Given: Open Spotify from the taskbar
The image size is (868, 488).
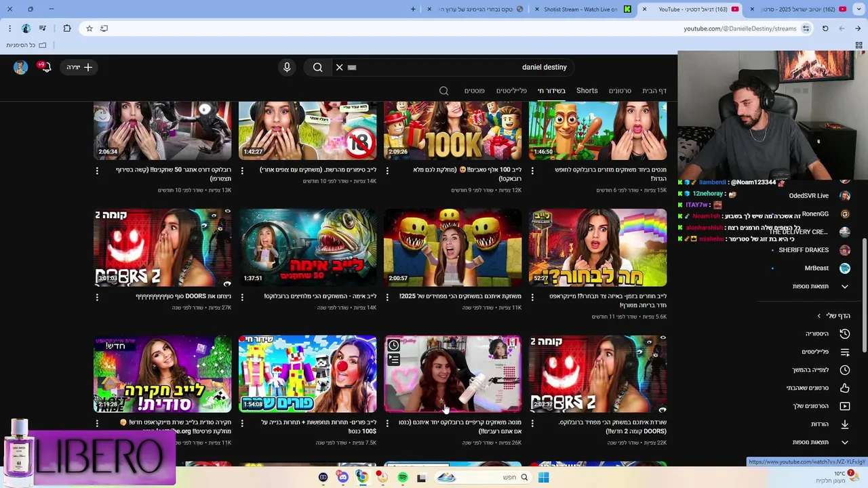Looking at the screenshot, I should coord(403,477).
